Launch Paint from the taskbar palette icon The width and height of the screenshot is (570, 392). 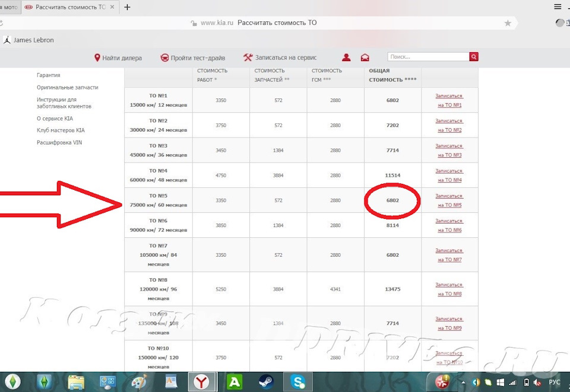[x=139, y=382]
